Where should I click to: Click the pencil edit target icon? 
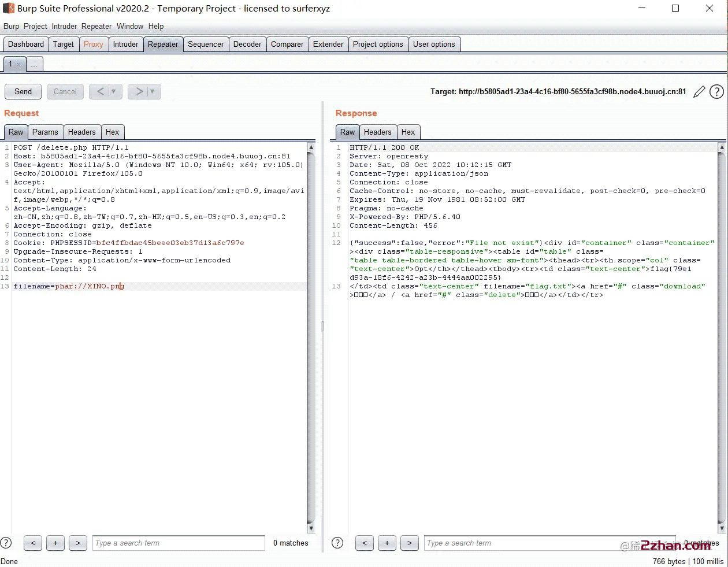pyautogui.click(x=699, y=91)
